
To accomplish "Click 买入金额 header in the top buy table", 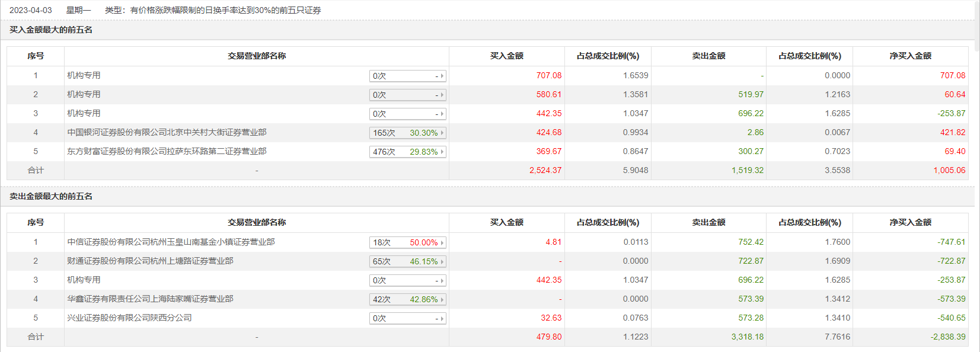I will coord(506,56).
